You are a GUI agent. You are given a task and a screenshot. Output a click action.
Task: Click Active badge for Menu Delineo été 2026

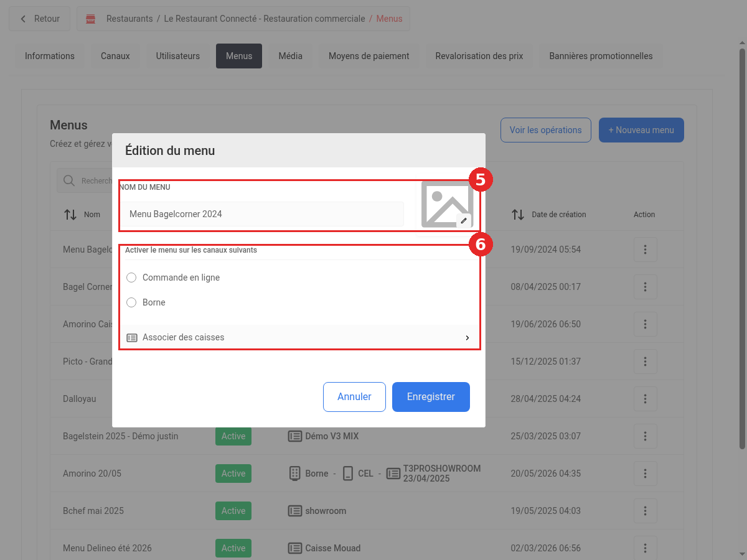(x=233, y=548)
